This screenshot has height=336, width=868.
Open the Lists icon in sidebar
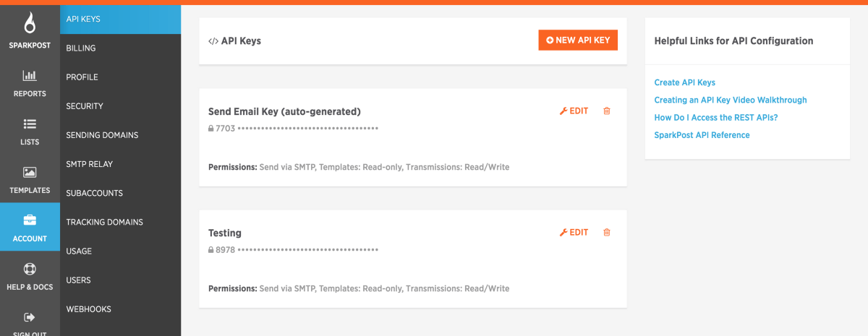[x=30, y=124]
